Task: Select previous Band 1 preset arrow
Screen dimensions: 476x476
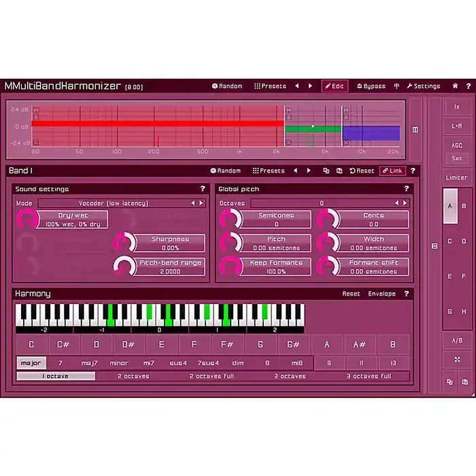Action: click(x=295, y=171)
